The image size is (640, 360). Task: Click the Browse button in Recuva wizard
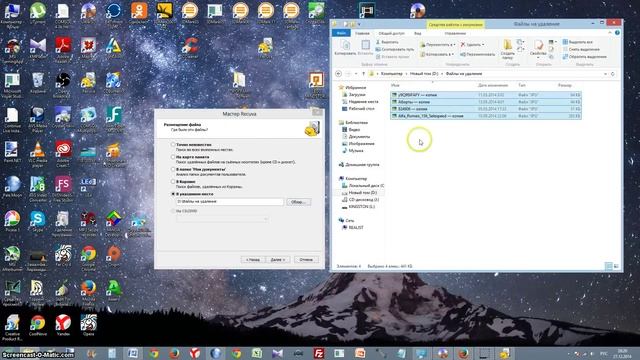point(298,202)
